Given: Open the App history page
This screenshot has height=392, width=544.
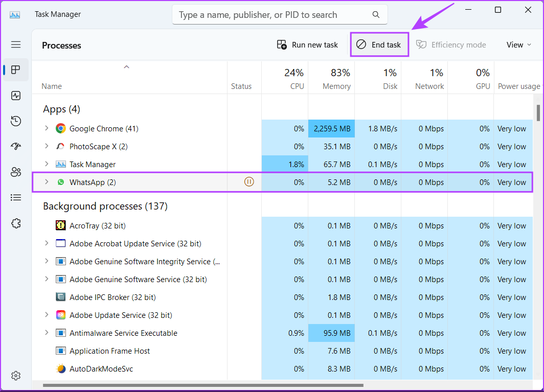Looking at the screenshot, I should (16, 121).
